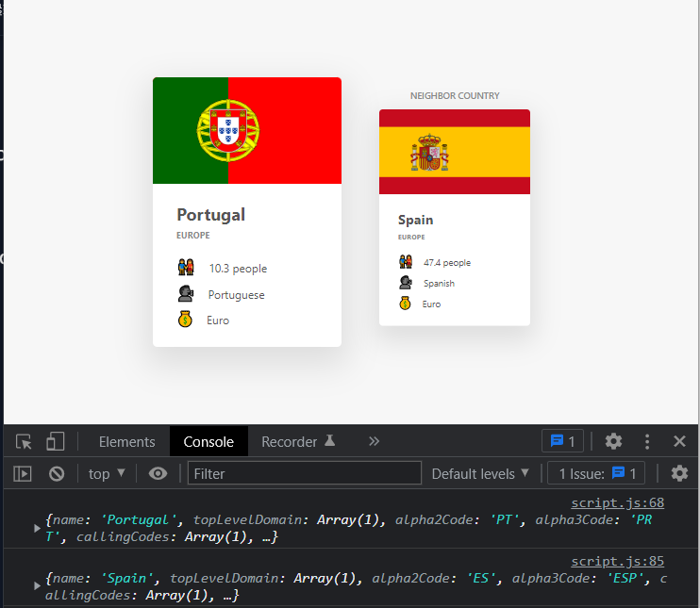Click the "47.4 people" text
Viewport: 700px width, 608px height.
point(447,263)
